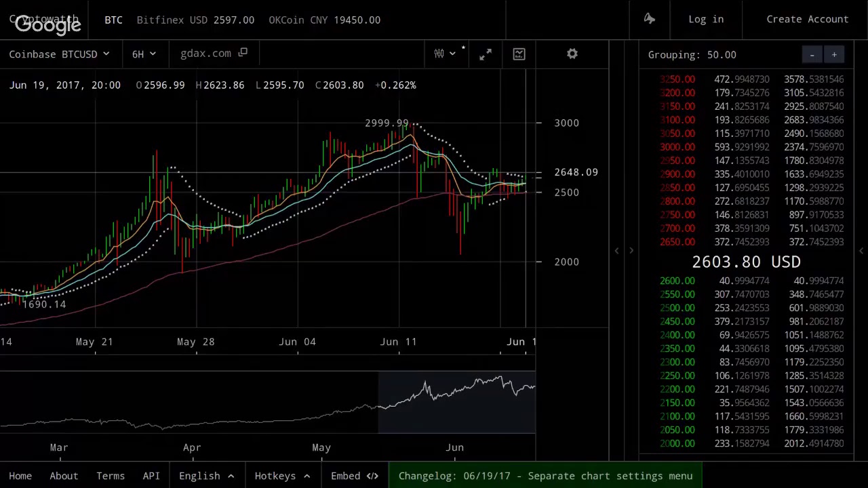Open the chart analysis tool icon
The width and height of the screenshot is (868, 488).
tap(519, 54)
